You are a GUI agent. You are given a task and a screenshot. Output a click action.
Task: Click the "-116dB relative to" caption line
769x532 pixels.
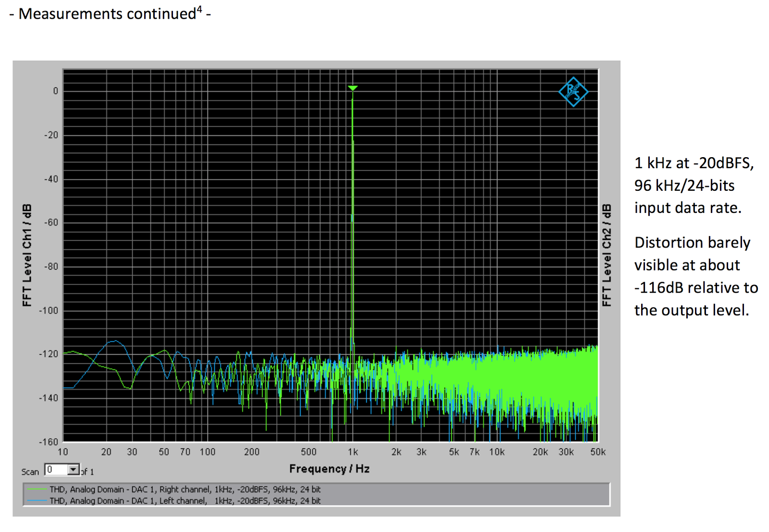point(696,288)
